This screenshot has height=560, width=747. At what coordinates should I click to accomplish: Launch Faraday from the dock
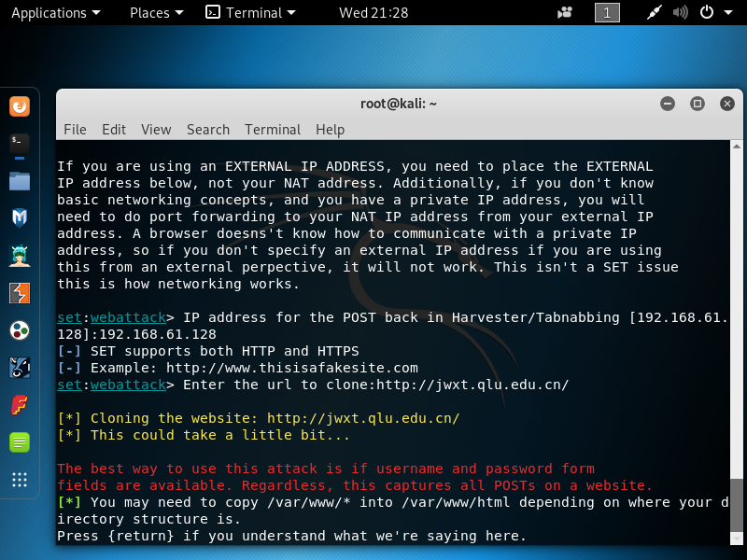click(x=20, y=405)
